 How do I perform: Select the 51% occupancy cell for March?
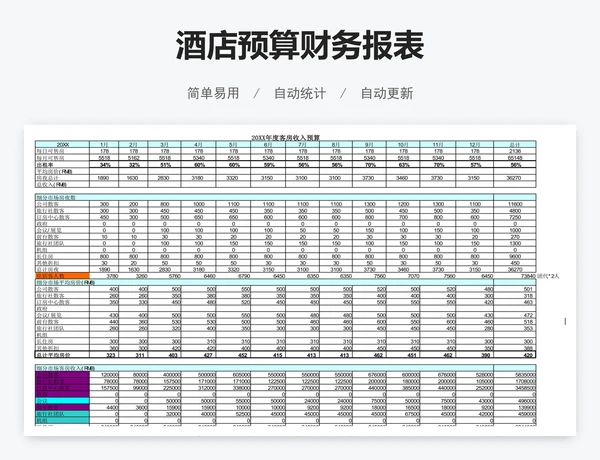(x=165, y=165)
